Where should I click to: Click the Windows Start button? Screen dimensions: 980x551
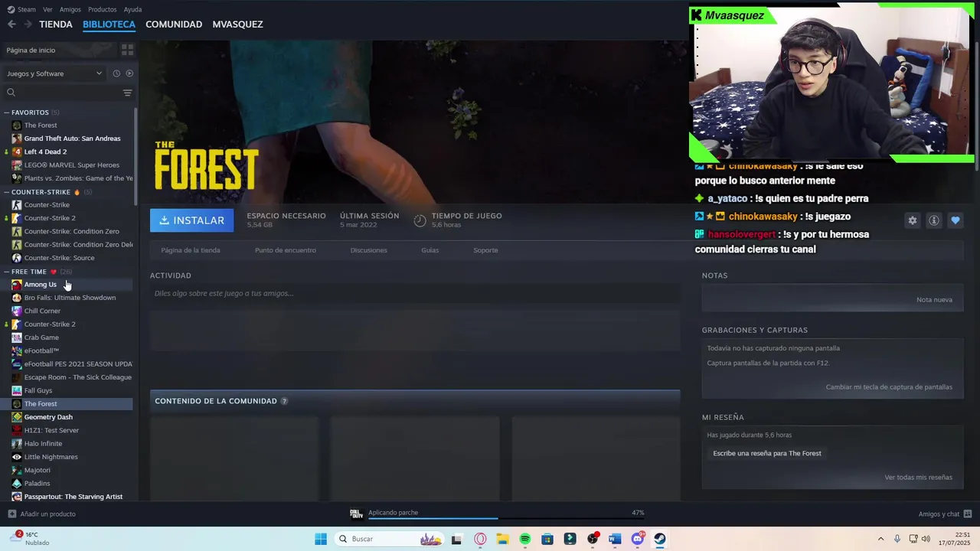pyautogui.click(x=321, y=540)
